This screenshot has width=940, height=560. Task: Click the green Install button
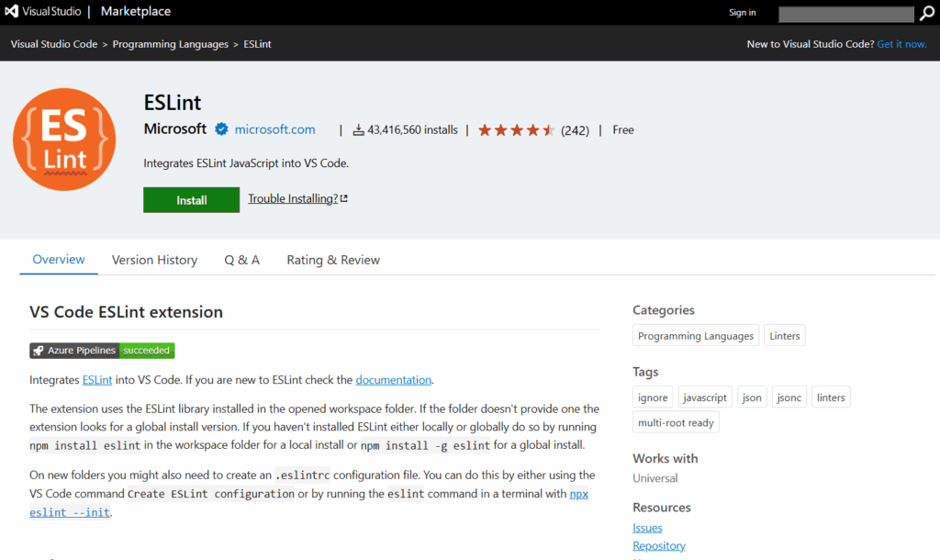point(191,199)
